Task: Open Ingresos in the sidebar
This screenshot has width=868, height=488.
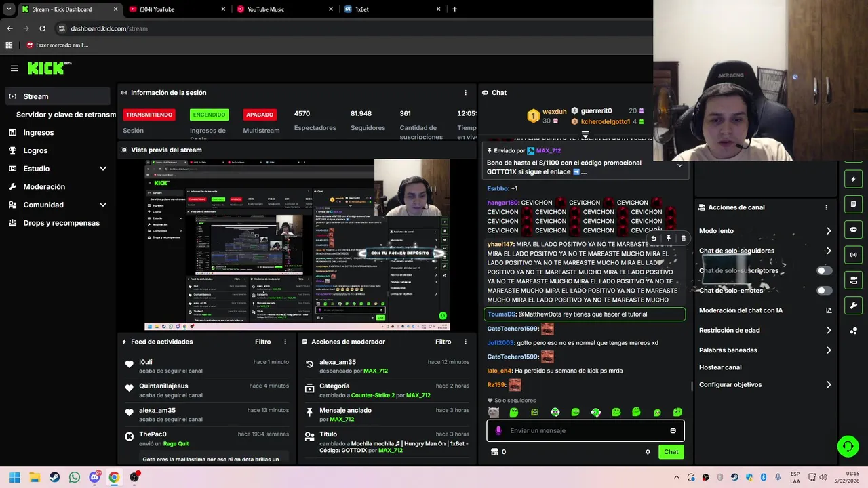Action: [x=39, y=133]
